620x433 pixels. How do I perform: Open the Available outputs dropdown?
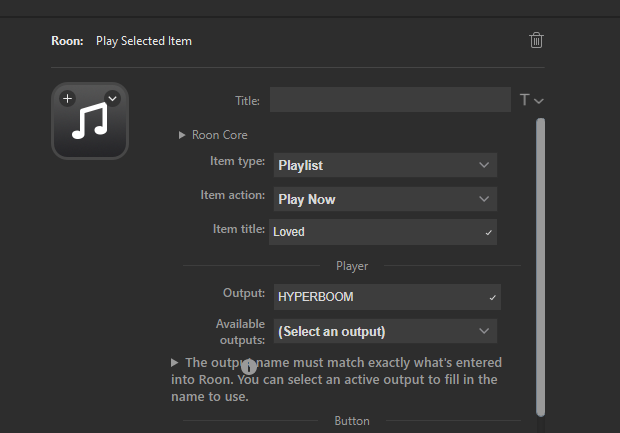(x=385, y=331)
